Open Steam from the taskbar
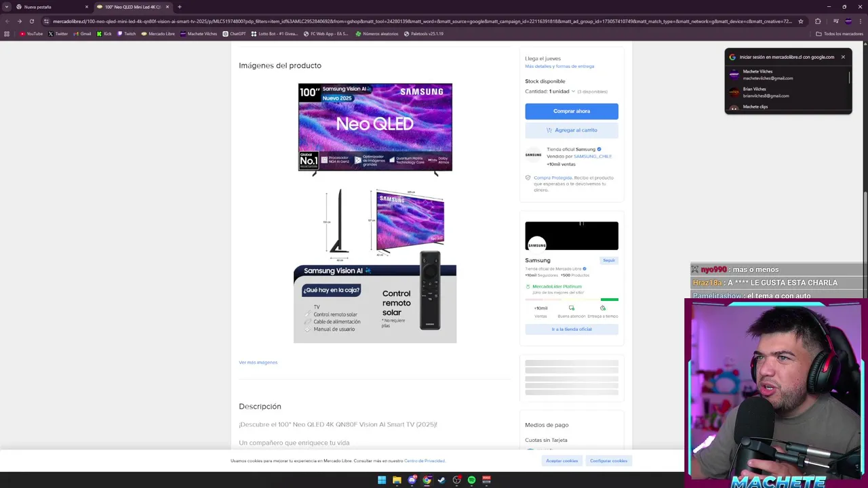Screen dimensions: 868x488 tap(441, 480)
